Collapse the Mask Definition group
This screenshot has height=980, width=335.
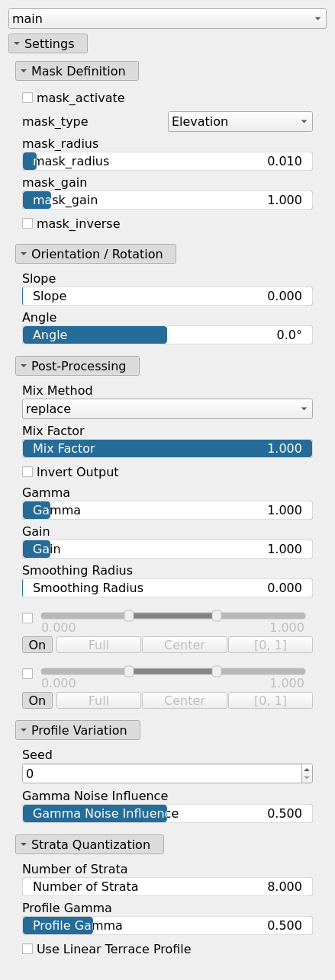[x=77, y=71]
